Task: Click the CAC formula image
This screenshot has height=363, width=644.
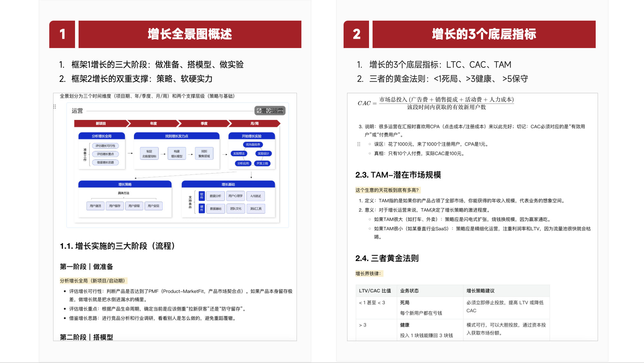Action: tap(436, 103)
